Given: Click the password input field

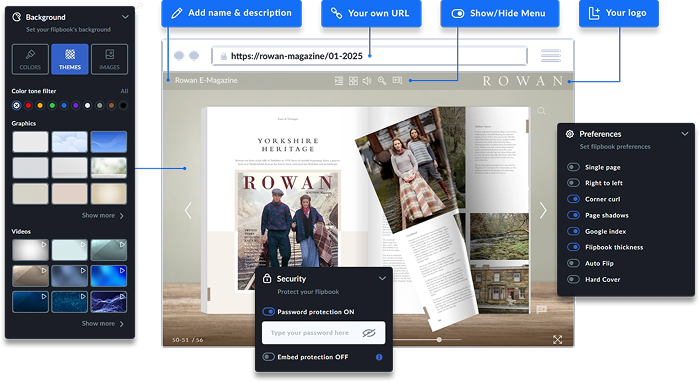Looking at the screenshot, I should [324, 333].
